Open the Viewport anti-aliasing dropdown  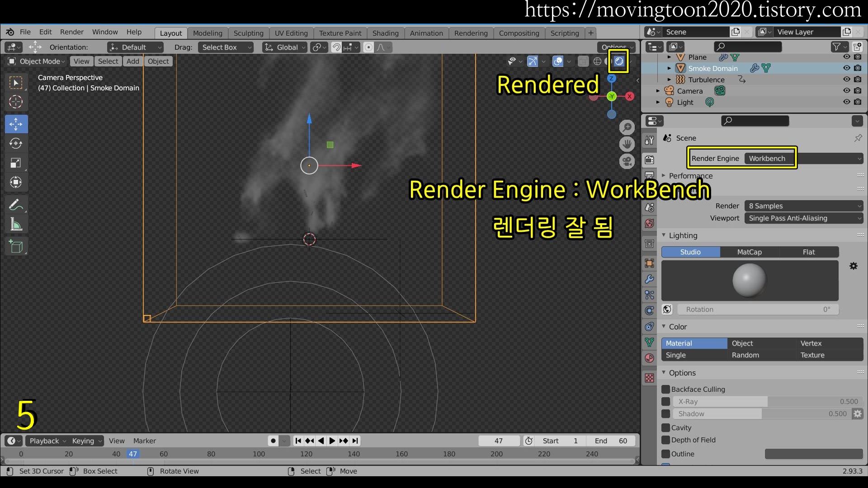click(804, 218)
